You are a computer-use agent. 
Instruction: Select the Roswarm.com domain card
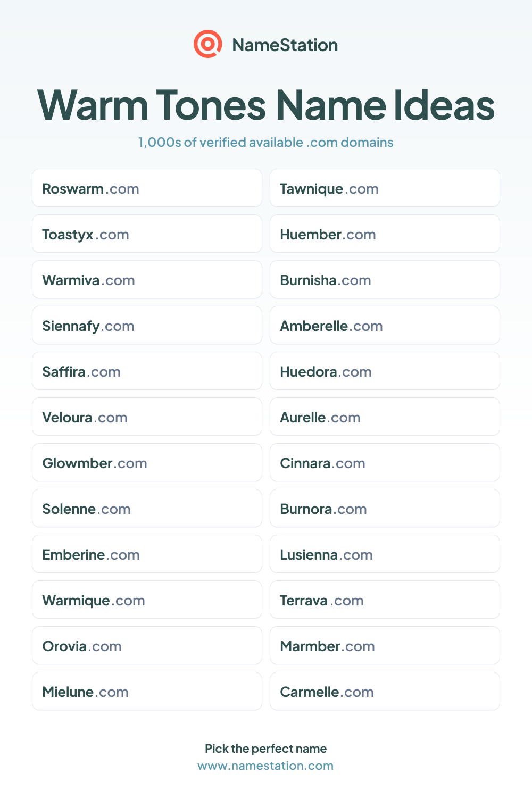[147, 188]
